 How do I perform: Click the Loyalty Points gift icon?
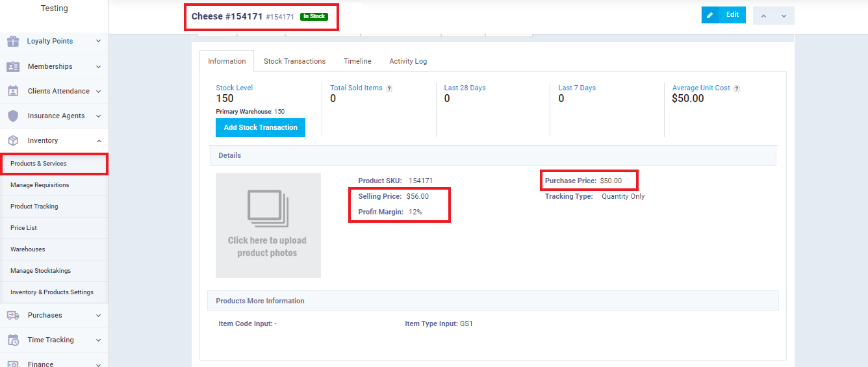13,42
